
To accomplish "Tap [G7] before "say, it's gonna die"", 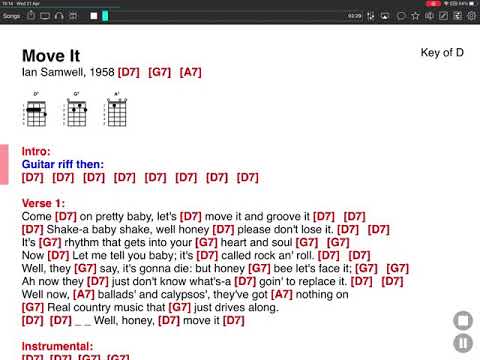I will click(85, 268).
